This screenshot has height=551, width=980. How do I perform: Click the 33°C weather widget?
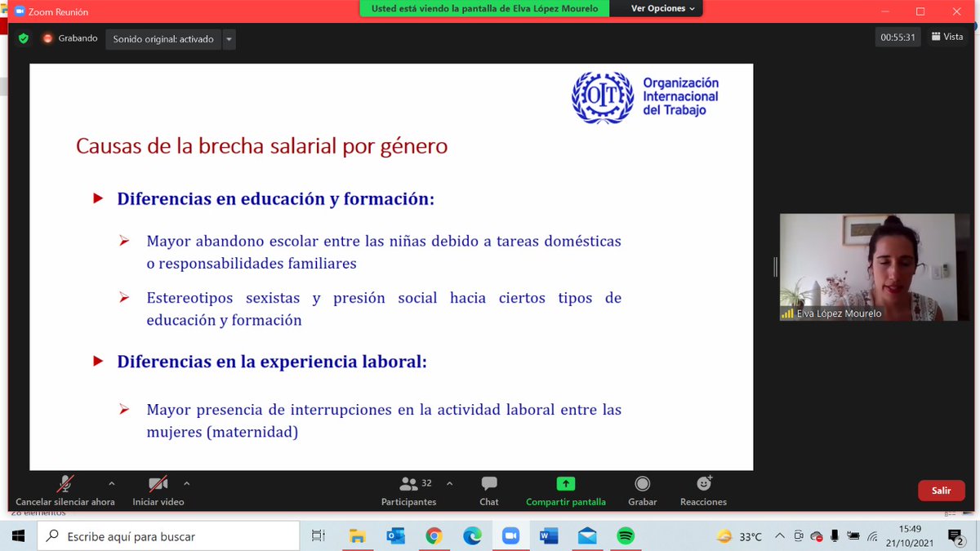pos(739,536)
